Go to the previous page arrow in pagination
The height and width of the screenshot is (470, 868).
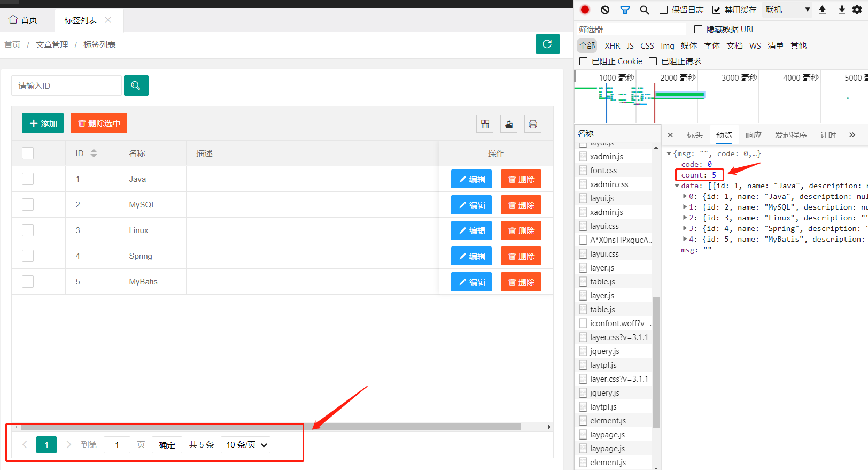(25, 444)
